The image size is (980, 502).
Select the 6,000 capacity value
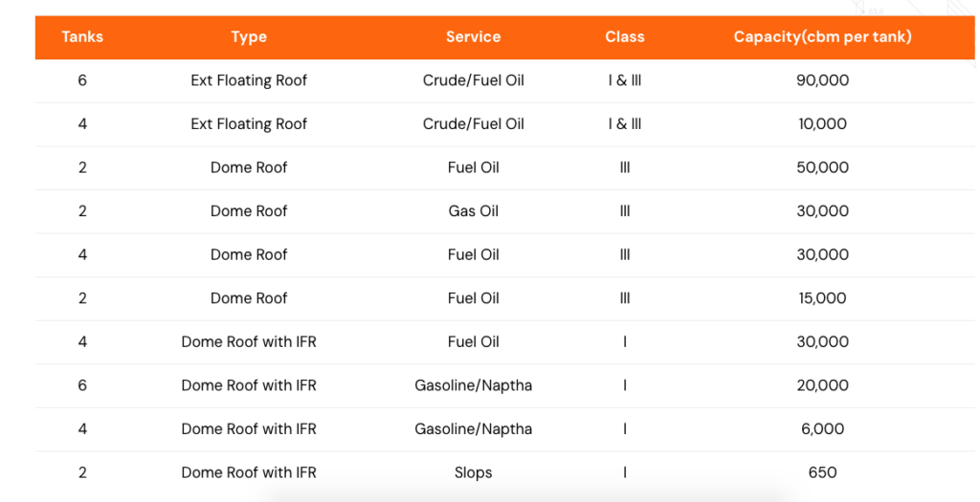822,429
